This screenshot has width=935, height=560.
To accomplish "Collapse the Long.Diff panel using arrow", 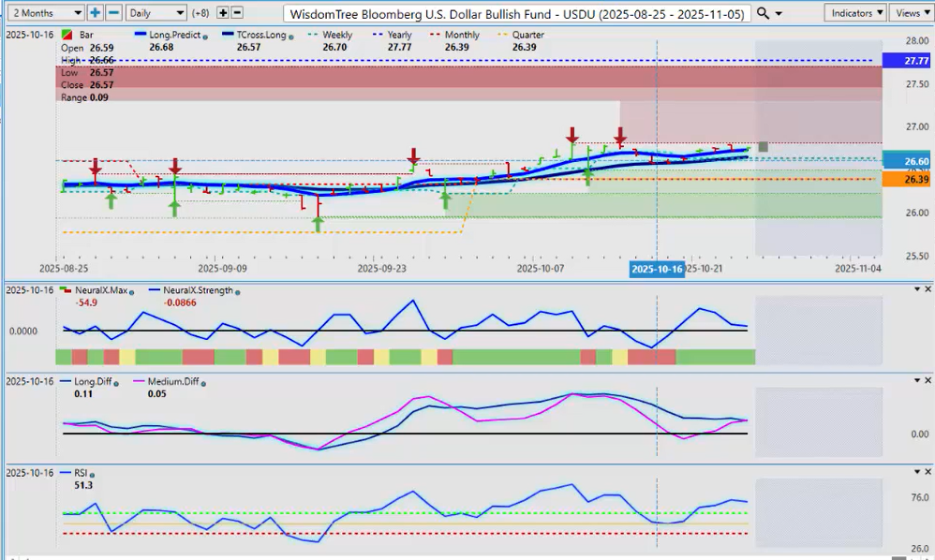I will [x=916, y=381].
